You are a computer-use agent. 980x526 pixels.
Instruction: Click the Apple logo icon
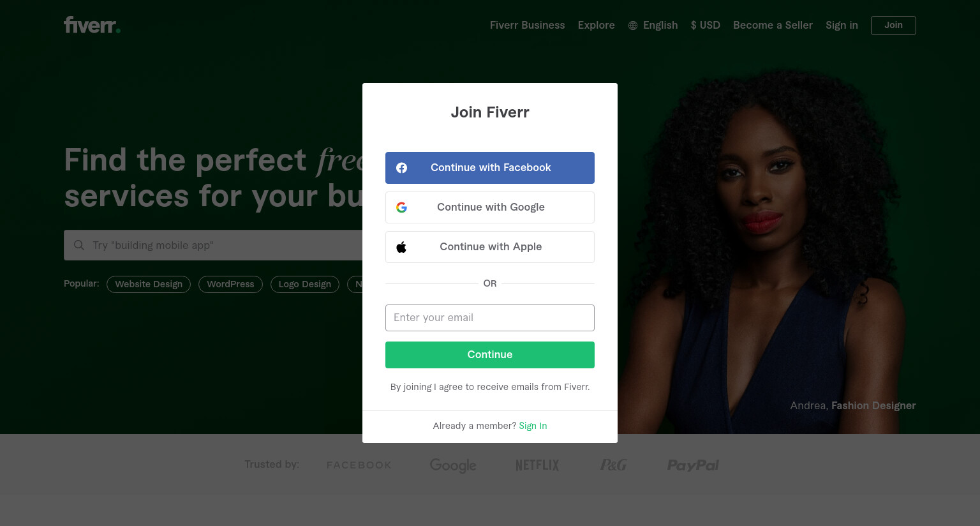401,247
